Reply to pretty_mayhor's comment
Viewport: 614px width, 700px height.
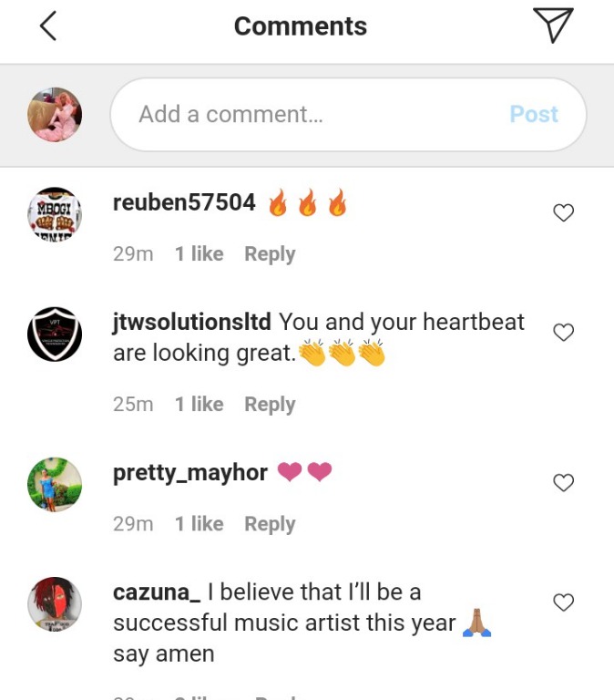pyautogui.click(x=270, y=524)
